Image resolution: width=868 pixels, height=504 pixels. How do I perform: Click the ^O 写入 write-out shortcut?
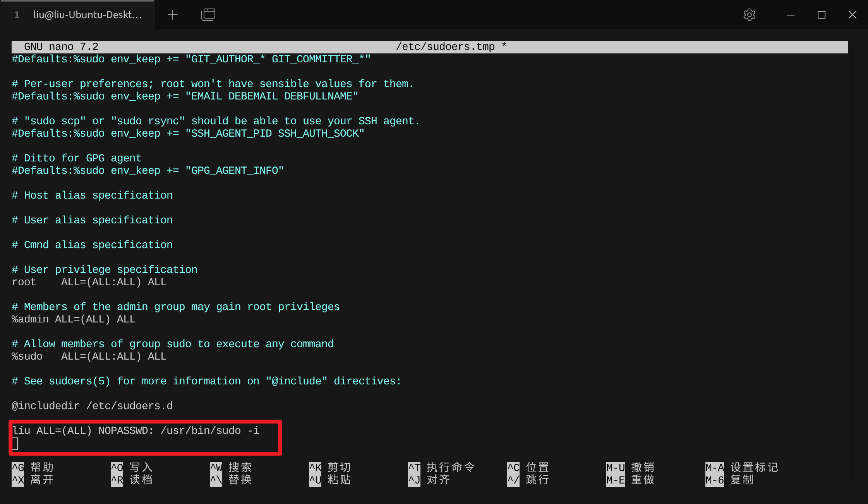click(x=132, y=467)
